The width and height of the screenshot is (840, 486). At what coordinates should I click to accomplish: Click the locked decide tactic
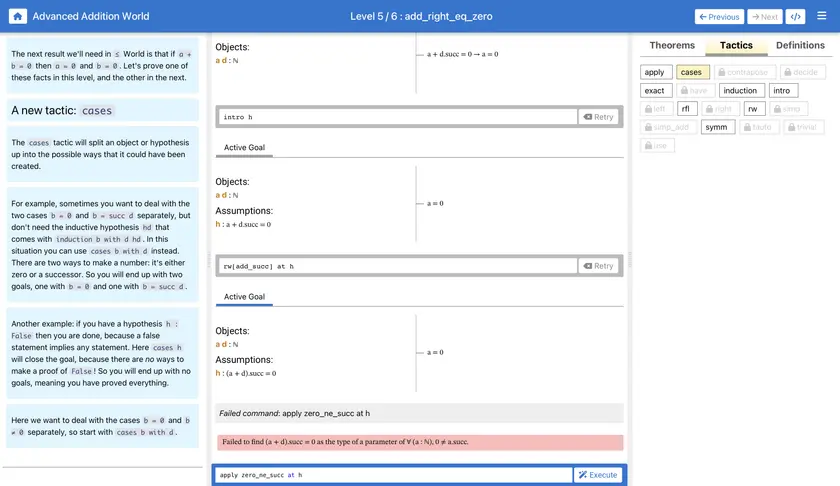point(803,72)
